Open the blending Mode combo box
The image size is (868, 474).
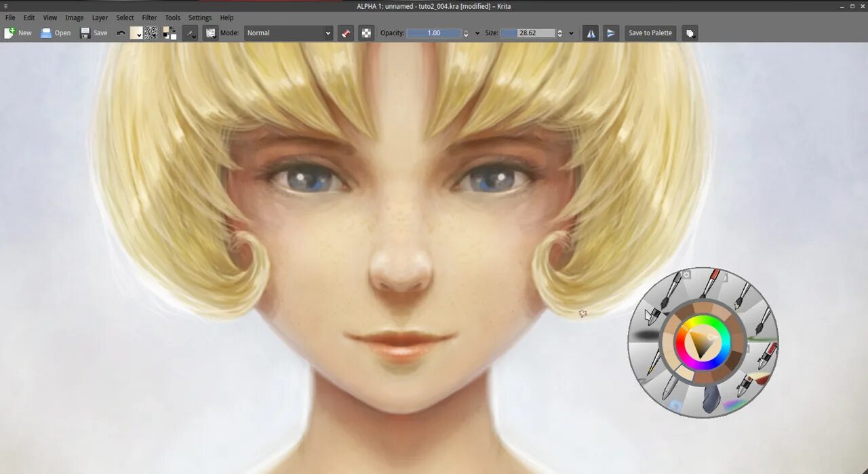click(x=288, y=33)
